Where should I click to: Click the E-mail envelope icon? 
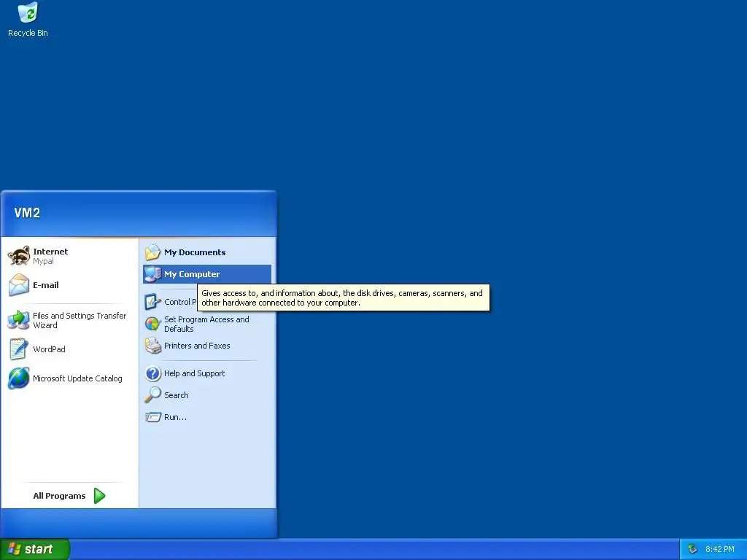tap(19, 285)
